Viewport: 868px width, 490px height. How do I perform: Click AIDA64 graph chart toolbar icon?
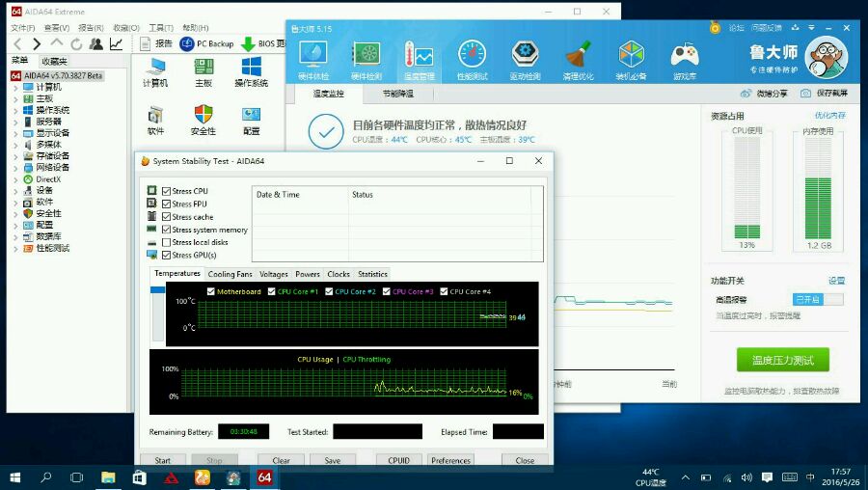click(117, 43)
